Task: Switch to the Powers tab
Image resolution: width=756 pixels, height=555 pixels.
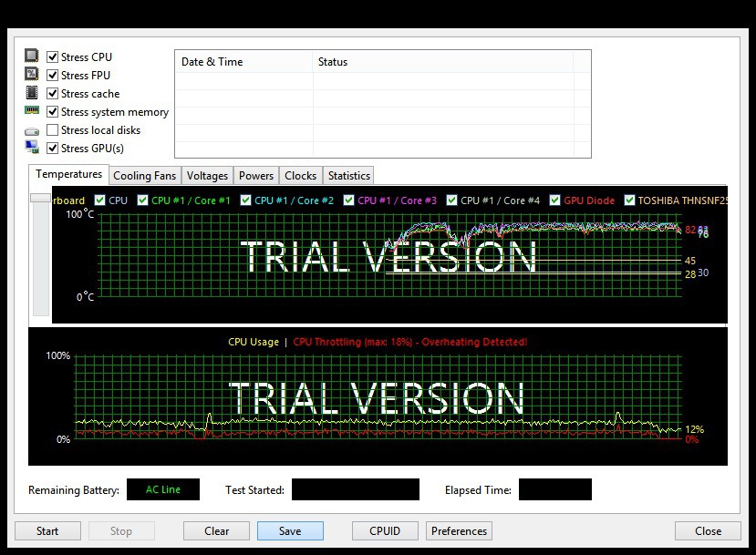Action: tap(256, 176)
